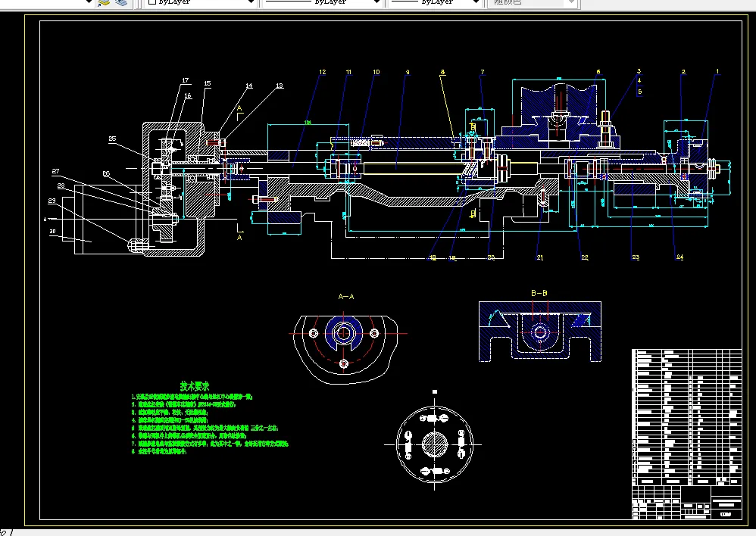
Task: Click the circular flange view with hatched center
Action: pos(434,444)
